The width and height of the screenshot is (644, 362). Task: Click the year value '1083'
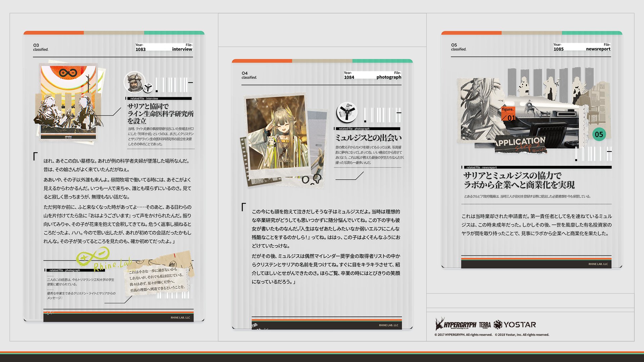coord(141,49)
